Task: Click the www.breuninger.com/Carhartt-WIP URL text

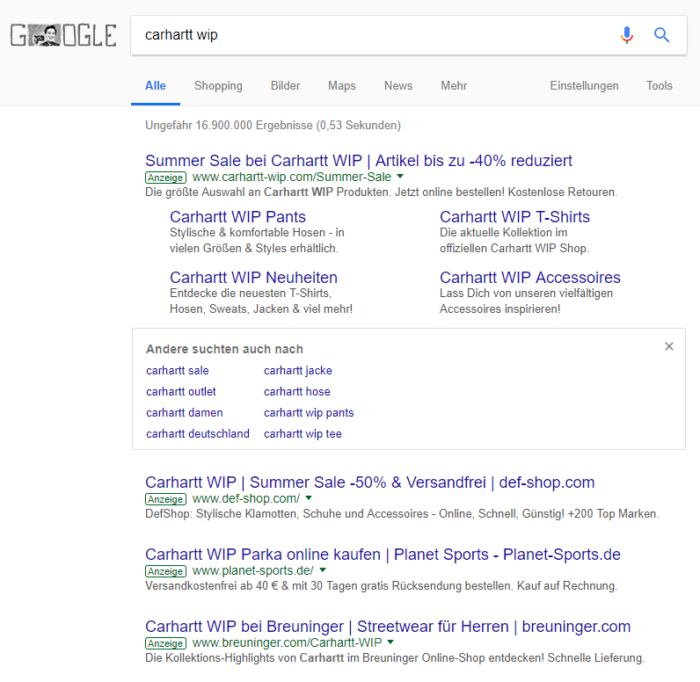Action: [x=287, y=643]
